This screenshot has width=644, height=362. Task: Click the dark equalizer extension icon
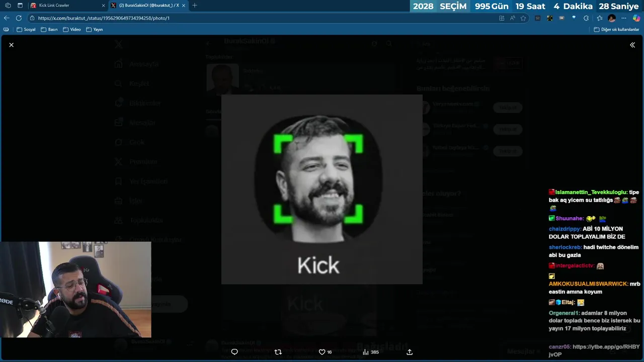point(538,18)
